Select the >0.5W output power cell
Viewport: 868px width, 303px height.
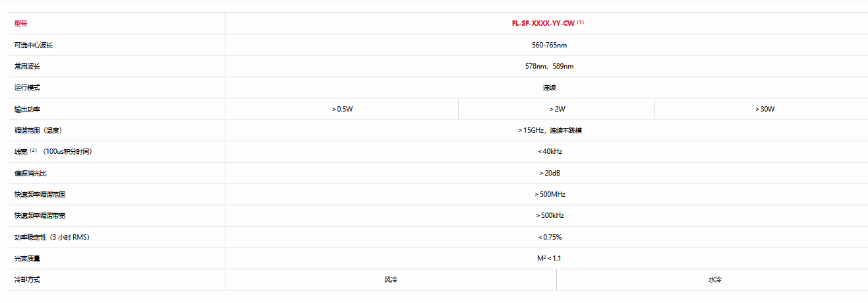[342, 109]
